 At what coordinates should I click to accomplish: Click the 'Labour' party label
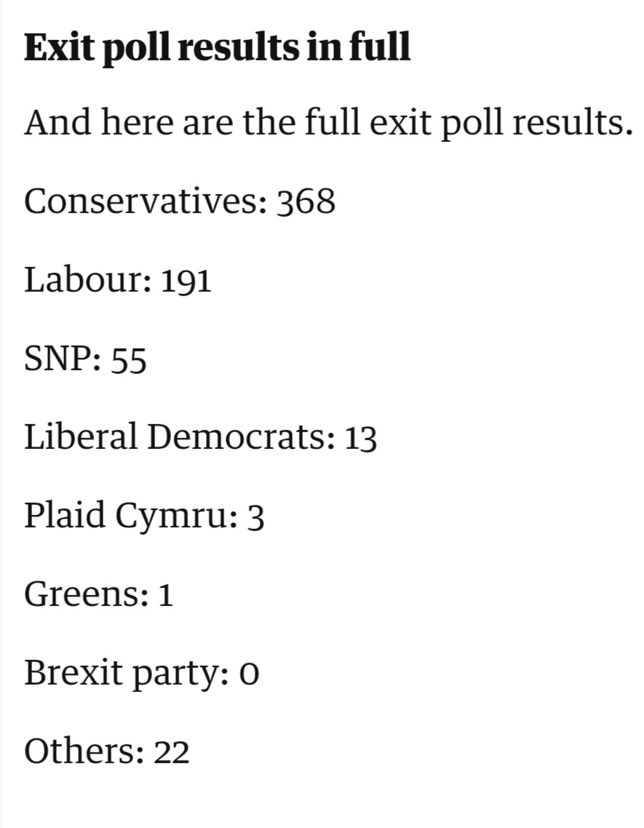[x=84, y=280]
